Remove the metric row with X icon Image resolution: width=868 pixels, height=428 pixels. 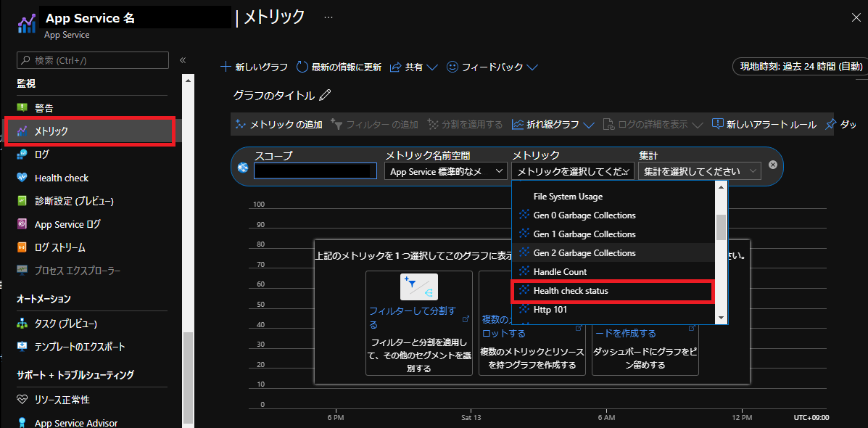coord(773,165)
